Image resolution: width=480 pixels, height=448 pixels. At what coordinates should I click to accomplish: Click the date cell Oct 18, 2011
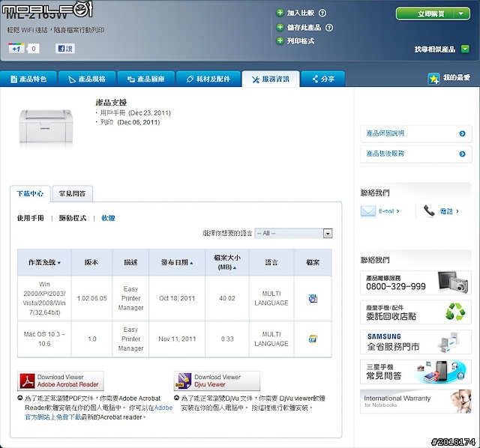[x=177, y=298]
